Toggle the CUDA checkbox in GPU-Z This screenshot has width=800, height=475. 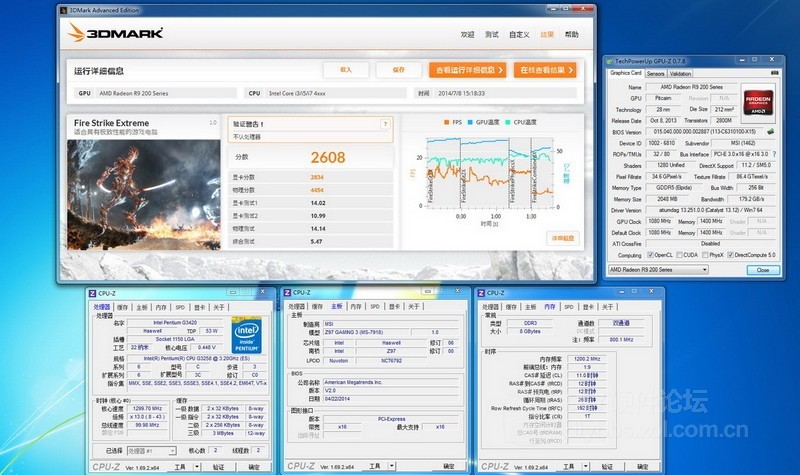679,255
